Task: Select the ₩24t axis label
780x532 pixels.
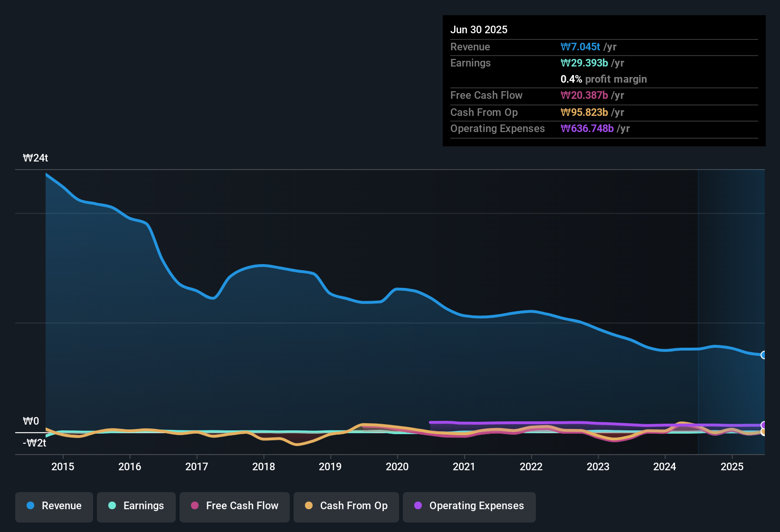Action: tap(36, 158)
